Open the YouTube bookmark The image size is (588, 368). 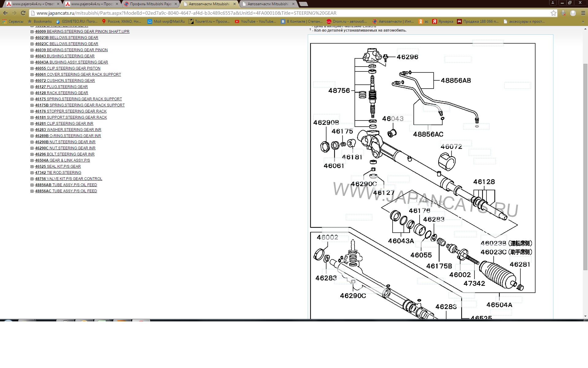[255, 21]
